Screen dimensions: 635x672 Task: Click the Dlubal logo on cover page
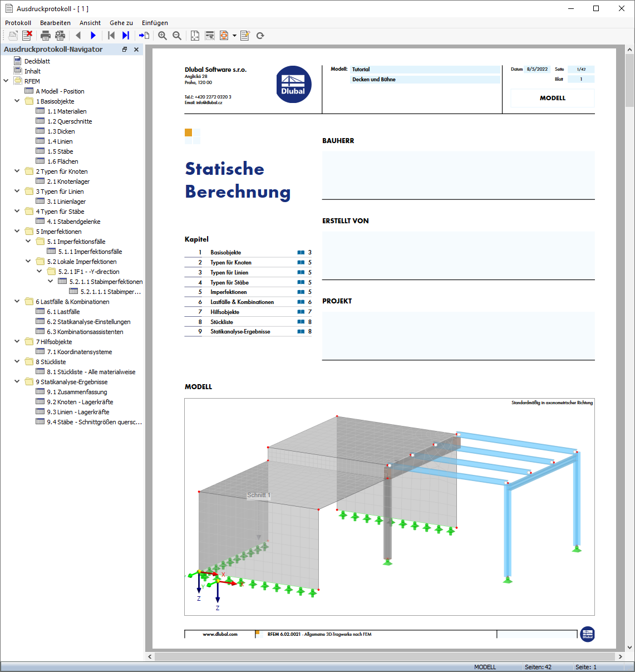293,85
